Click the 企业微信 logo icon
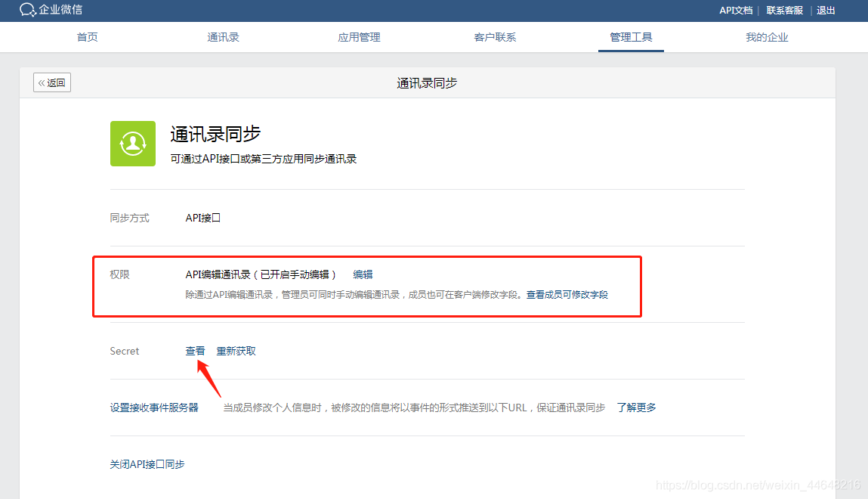Image resolution: width=868 pixels, height=499 pixels. click(x=28, y=9)
